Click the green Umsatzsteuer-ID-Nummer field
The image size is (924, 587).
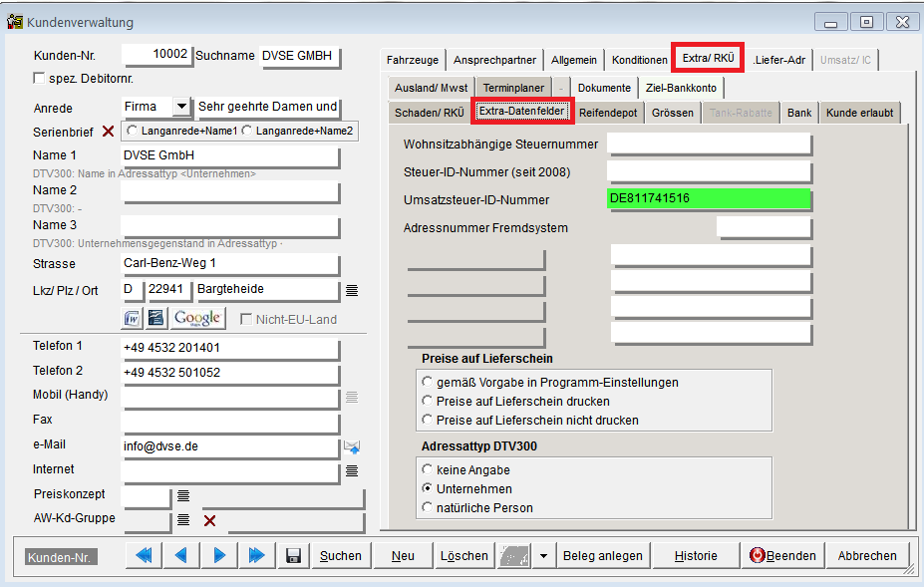(709, 199)
